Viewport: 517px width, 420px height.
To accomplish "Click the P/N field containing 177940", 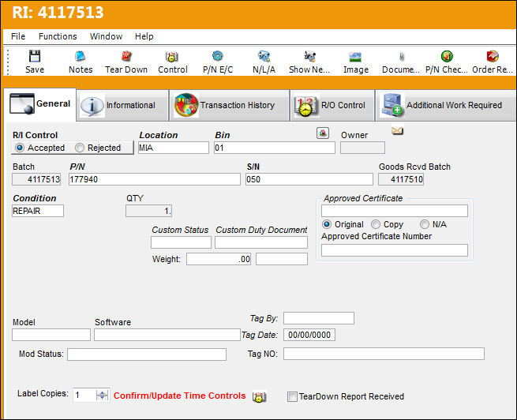I will [155, 179].
